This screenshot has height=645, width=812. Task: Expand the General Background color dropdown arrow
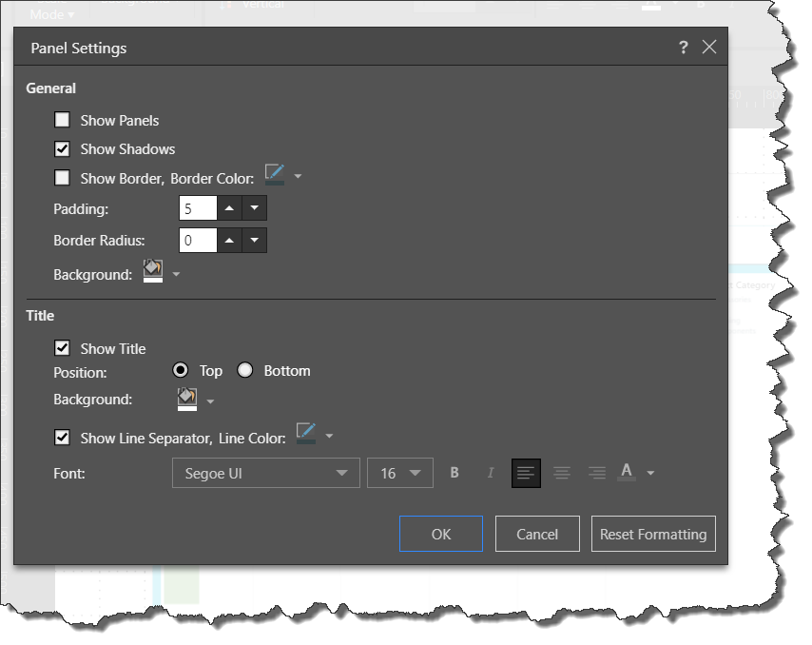pyautogui.click(x=177, y=275)
